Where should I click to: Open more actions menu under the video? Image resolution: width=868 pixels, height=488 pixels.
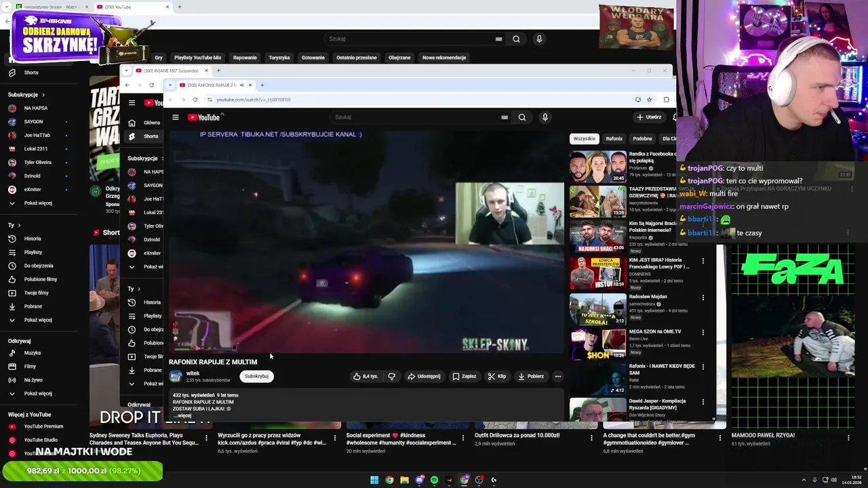(x=557, y=376)
